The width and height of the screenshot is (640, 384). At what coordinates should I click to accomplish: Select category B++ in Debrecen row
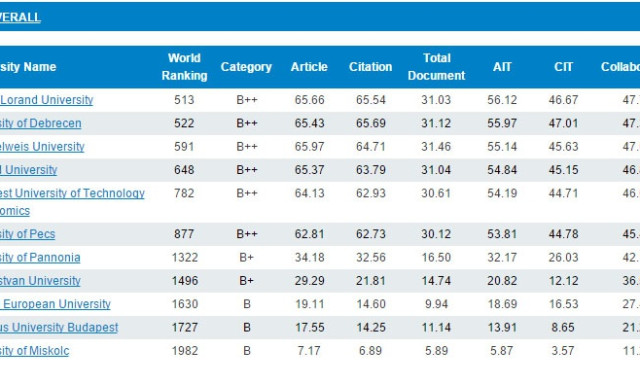[247, 123]
